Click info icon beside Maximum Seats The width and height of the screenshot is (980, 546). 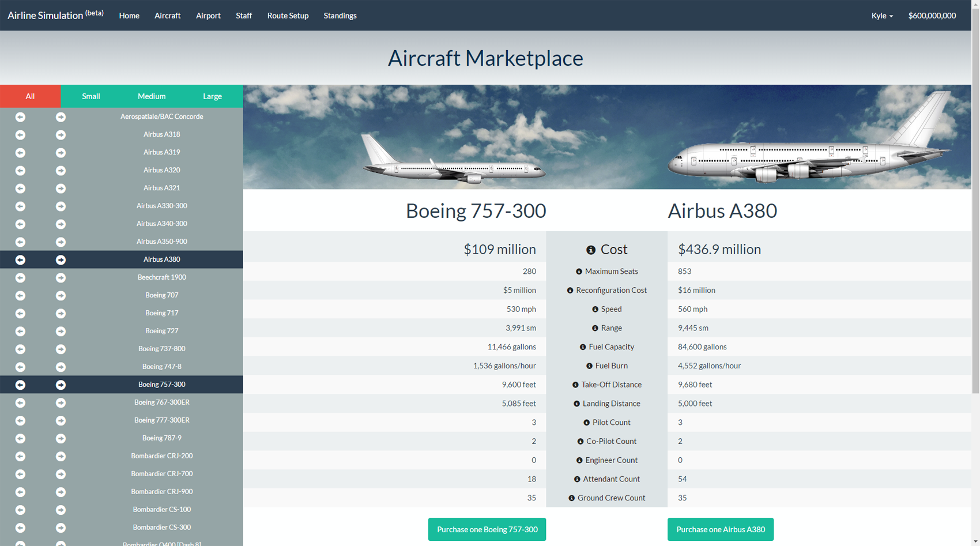click(x=579, y=272)
